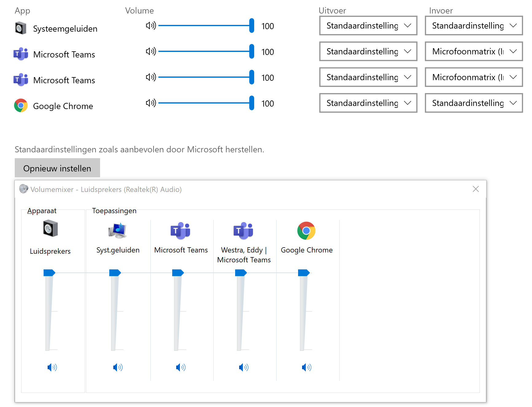Viewport: 532px width, 407px height.
Task: Click the Systeemgeluiden app name
Action: coord(65,29)
